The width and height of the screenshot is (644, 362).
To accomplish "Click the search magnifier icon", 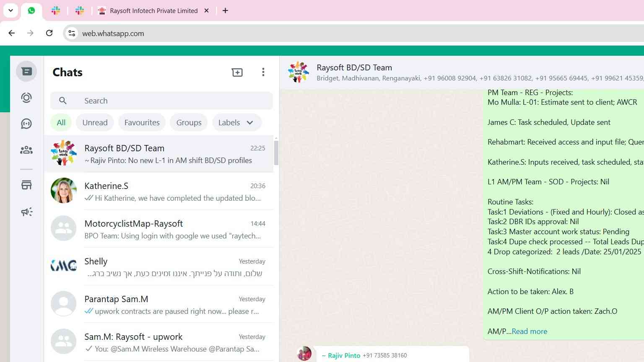I will tap(63, 101).
